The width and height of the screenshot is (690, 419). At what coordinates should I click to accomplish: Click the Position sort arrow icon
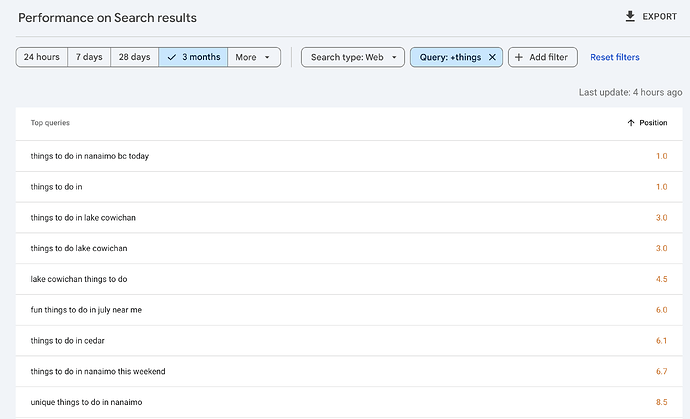pyautogui.click(x=631, y=123)
